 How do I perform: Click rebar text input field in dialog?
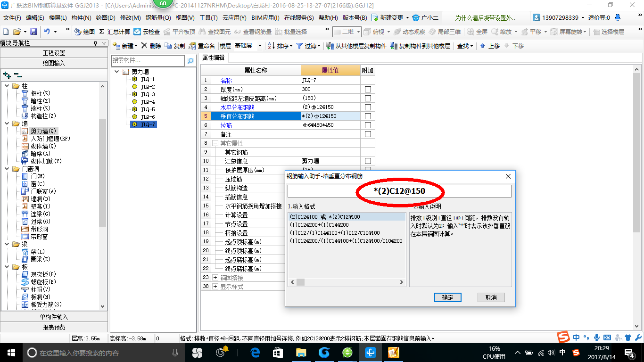[399, 191]
